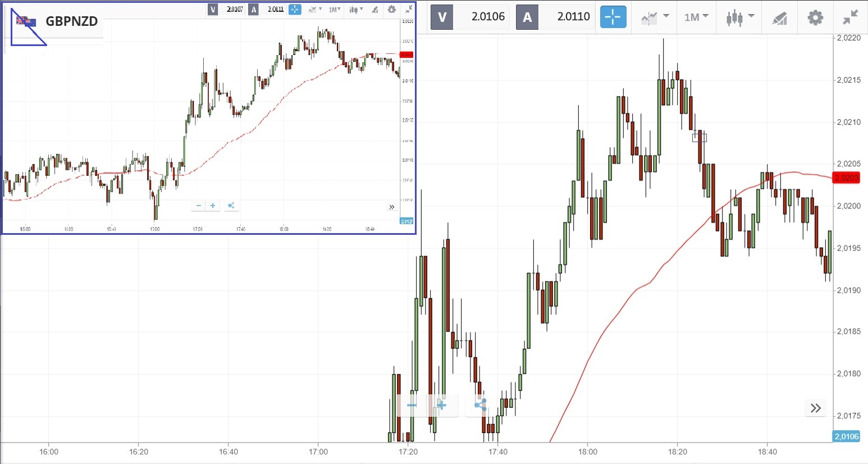The height and width of the screenshot is (464, 868).
Task: Click the red 2.0203 moving average price tag
Action: 847,178
